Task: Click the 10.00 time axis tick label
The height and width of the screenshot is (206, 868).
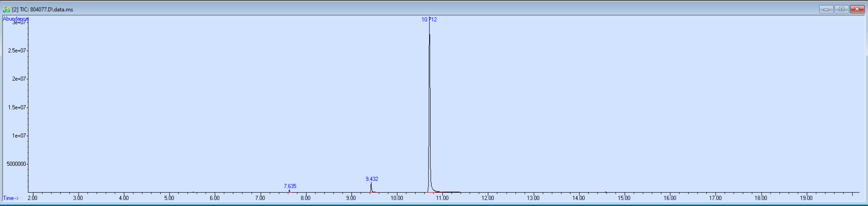Action: click(x=396, y=198)
